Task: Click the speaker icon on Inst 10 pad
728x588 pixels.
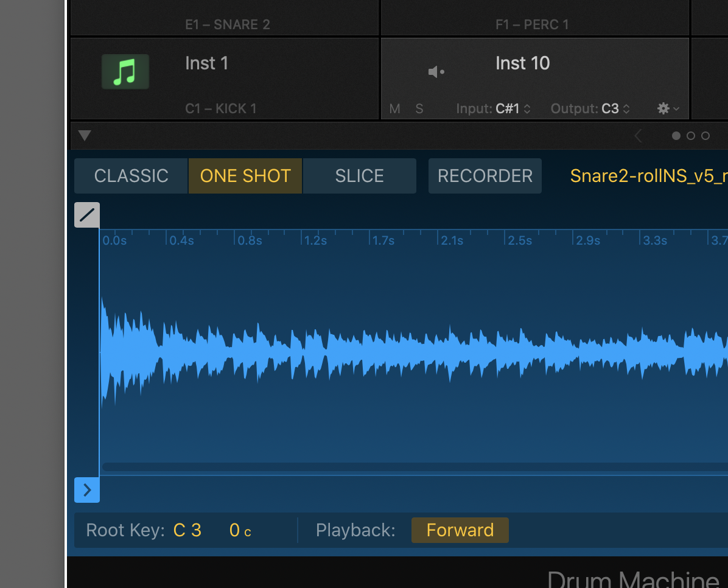Action: coord(436,72)
